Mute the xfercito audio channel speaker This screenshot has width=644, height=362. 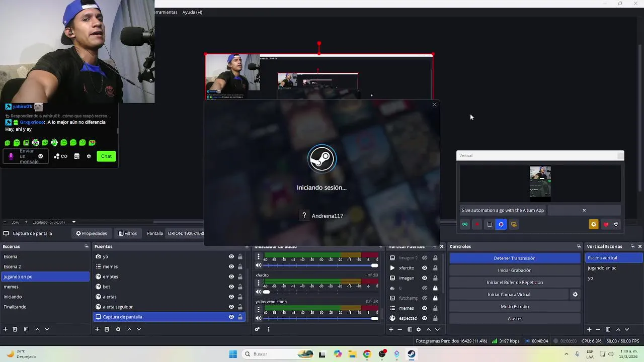[x=259, y=292]
